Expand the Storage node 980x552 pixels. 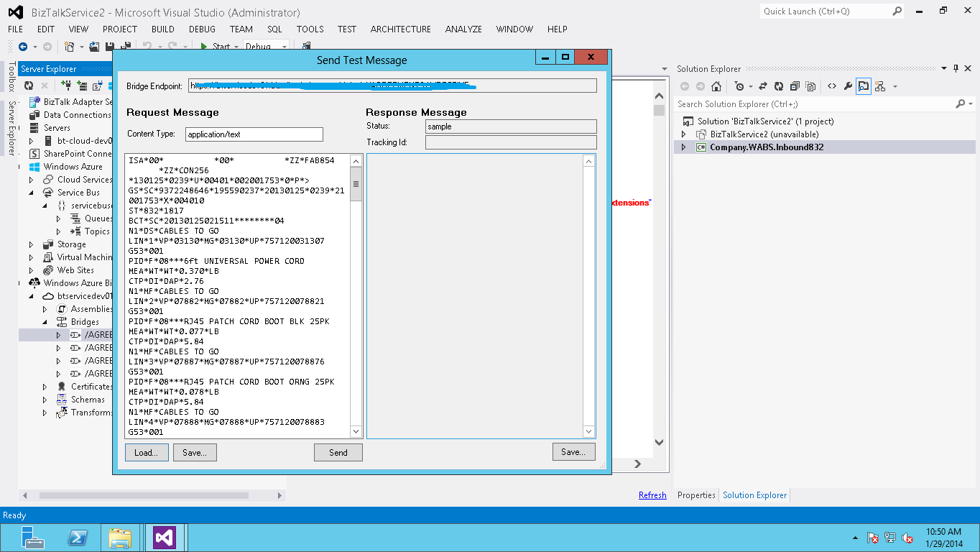point(32,244)
